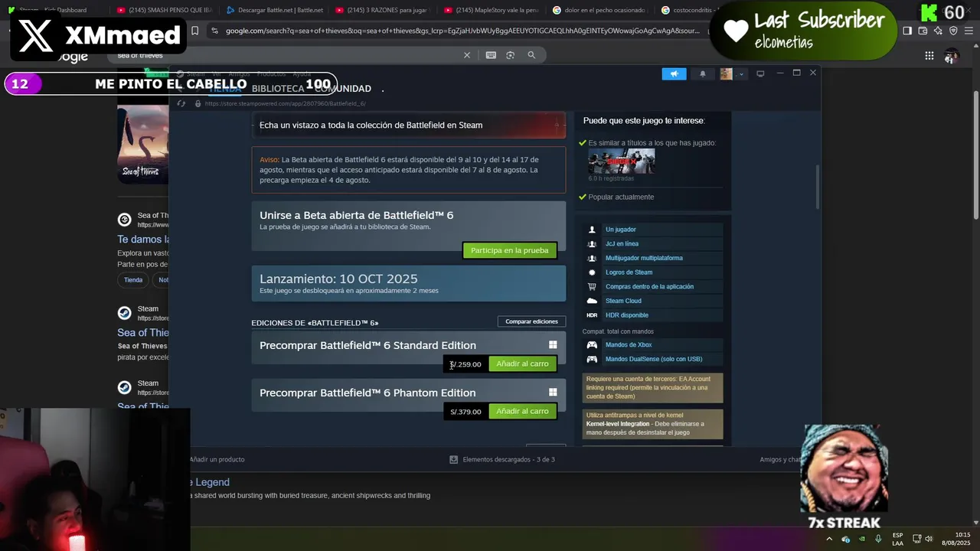
Task: Click Steam Cloud cloud icon
Action: [592, 301]
